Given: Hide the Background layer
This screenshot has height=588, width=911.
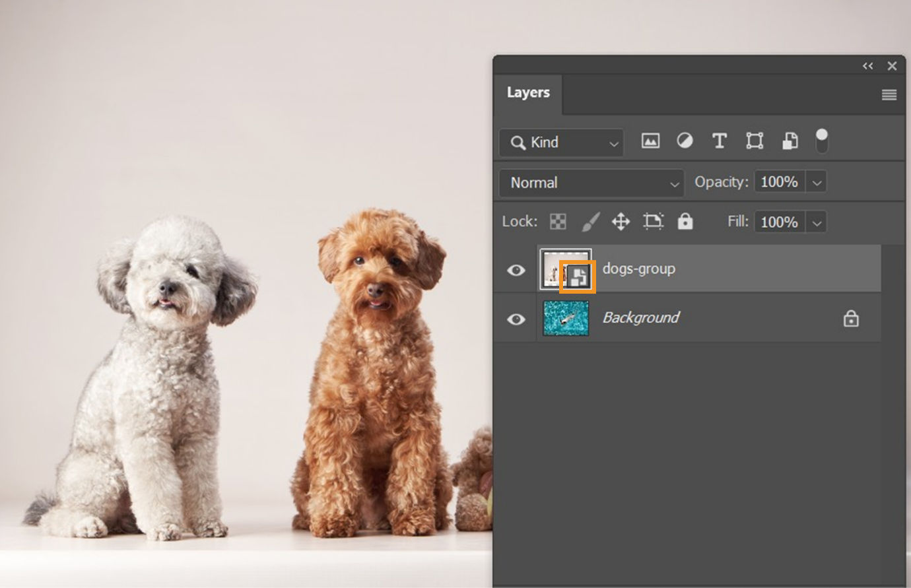Looking at the screenshot, I should pyautogui.click(x=516, y=319).
